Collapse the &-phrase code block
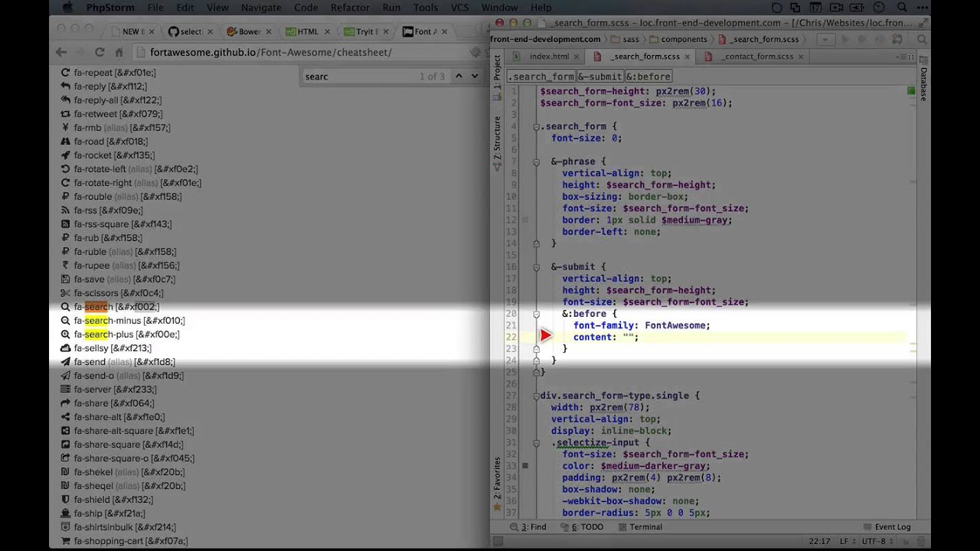Image resolution: width=980 pixels, height=551 pixels. click(536, 161)
